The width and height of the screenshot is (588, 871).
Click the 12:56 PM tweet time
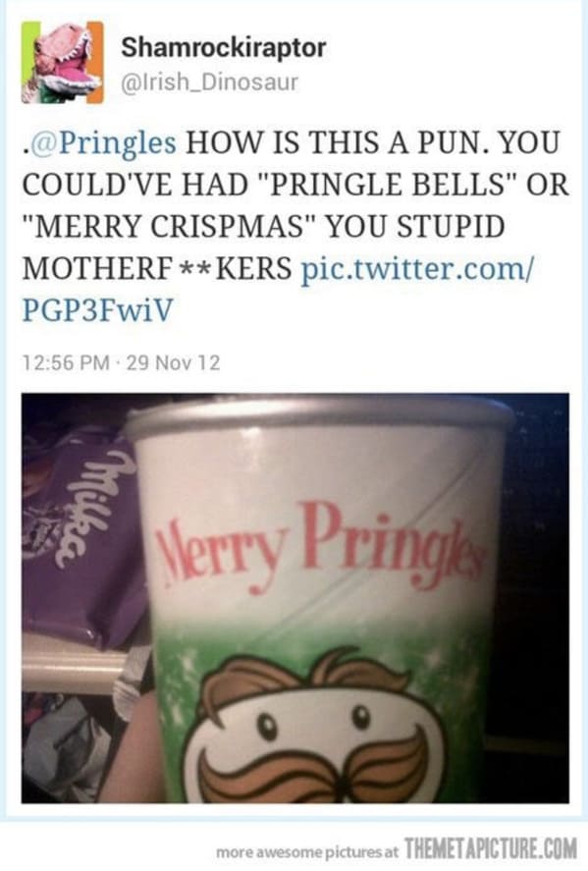pos(66,362)
